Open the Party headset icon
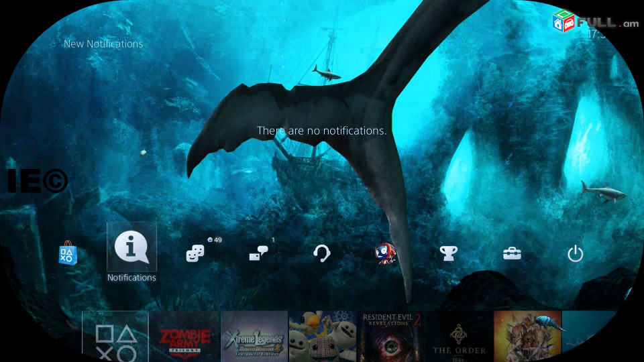The height and width of the screenshot is (362, 644). point(321,253)
